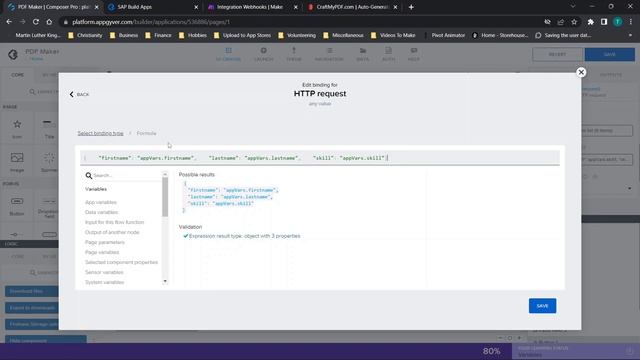Screen dimensions: 640x360
Task: Open the Theme top navigation tab
Action: coord(293,54)
